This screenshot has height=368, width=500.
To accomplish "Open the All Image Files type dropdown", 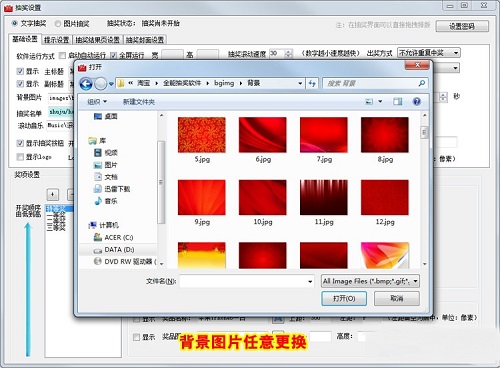I will (x=370, y=281).
